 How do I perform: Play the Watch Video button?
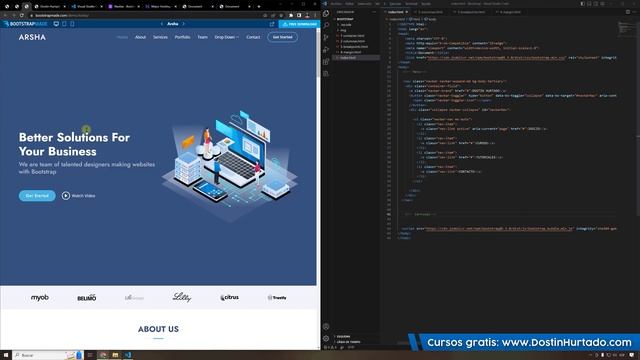78,196
